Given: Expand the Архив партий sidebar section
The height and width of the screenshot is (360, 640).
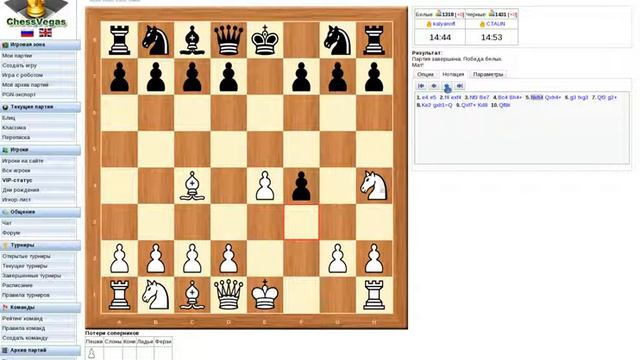Looking at the screenshot, I should (40, 350).
